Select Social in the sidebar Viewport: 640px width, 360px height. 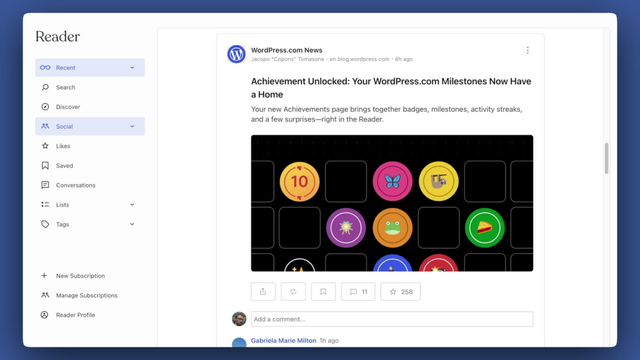click(90, 126)
